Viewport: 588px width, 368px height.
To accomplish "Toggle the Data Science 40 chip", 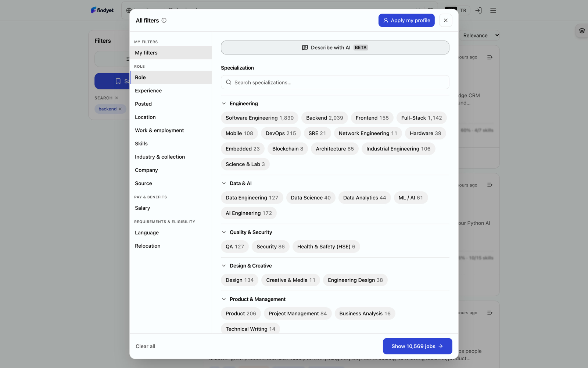I will click(311, 198).
